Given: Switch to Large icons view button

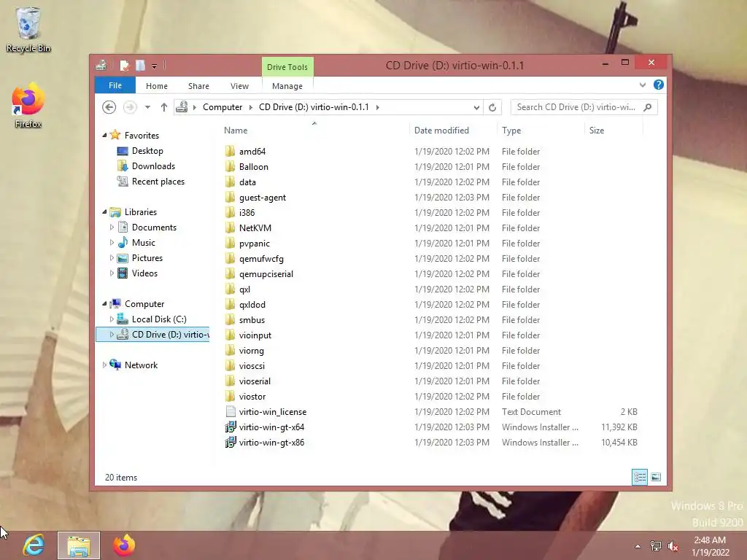Looking at the screenshot, I should point(656,477).
